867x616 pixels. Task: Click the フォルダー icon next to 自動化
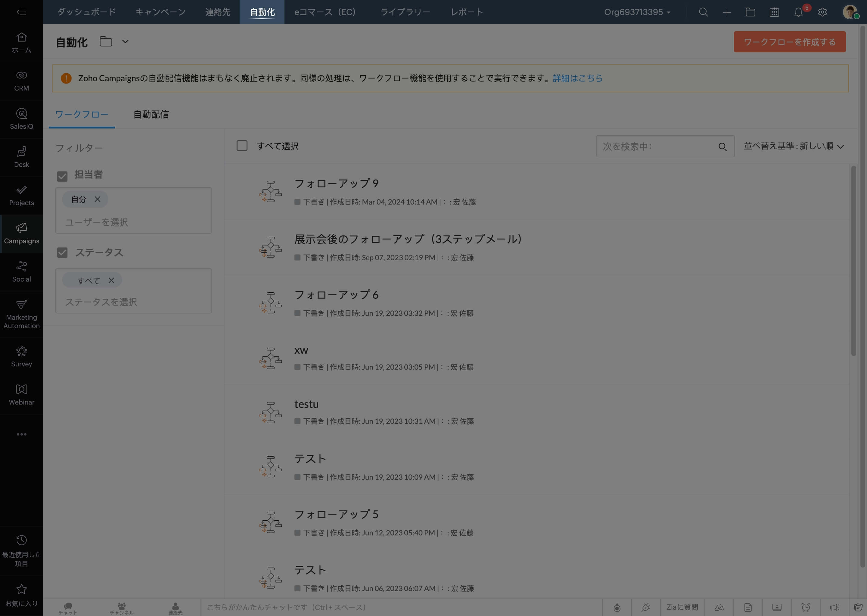[105, 41]
